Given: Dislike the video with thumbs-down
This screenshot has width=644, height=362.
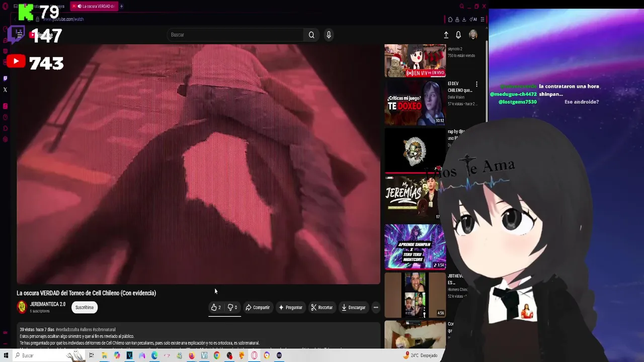Looking at the screenshot, I should [x=232, y=307].
